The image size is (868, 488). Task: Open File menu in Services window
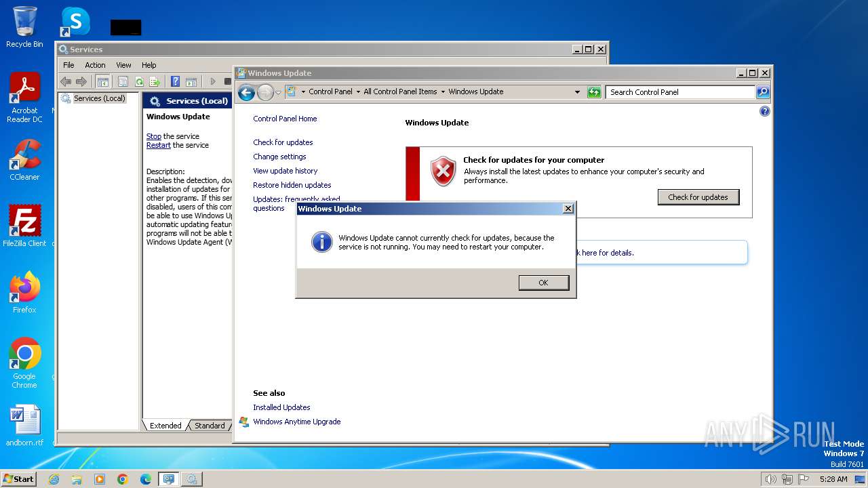point(68,65)
